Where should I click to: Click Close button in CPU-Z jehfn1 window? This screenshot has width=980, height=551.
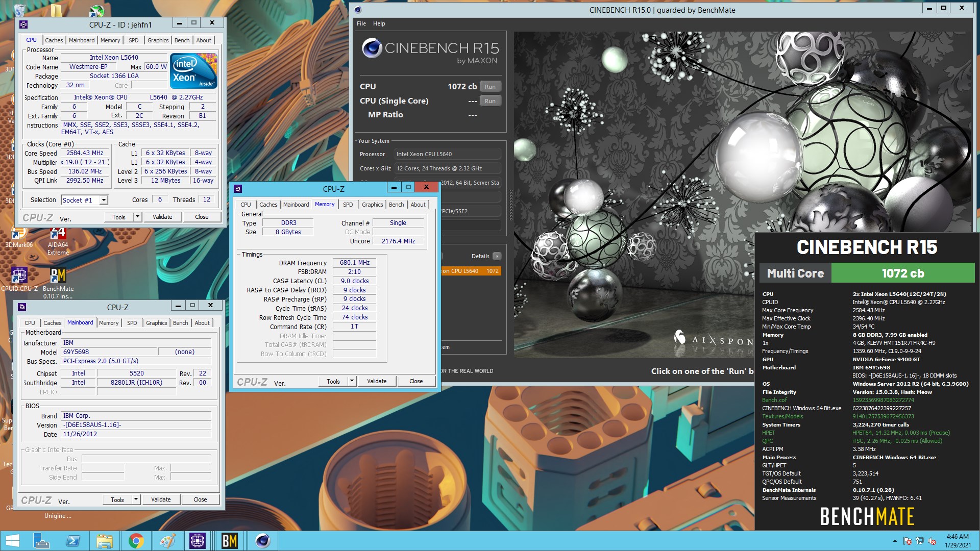coord(202,217)
